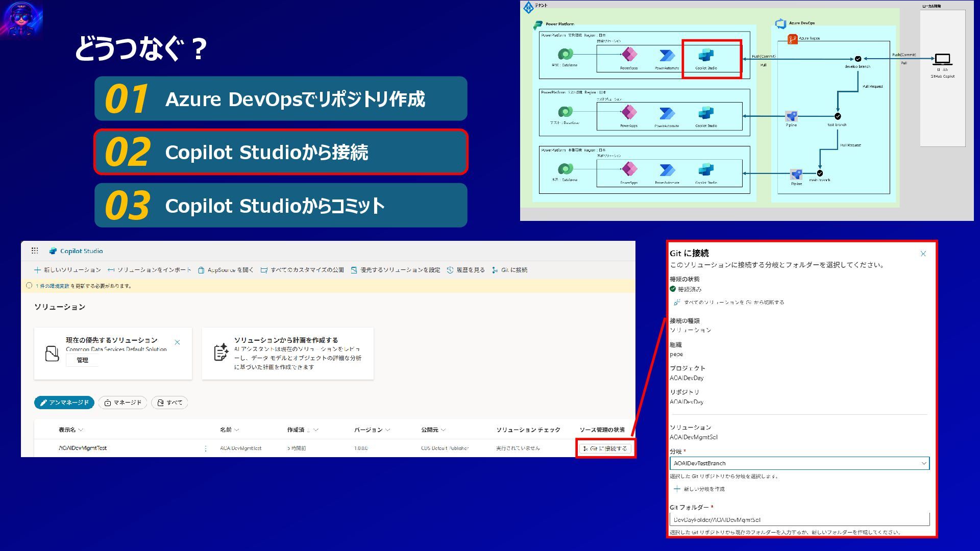Dismiss the 現在の優先するソリューション card
The width and height of the screenshot is (980, 551).
tap(177, 342)
